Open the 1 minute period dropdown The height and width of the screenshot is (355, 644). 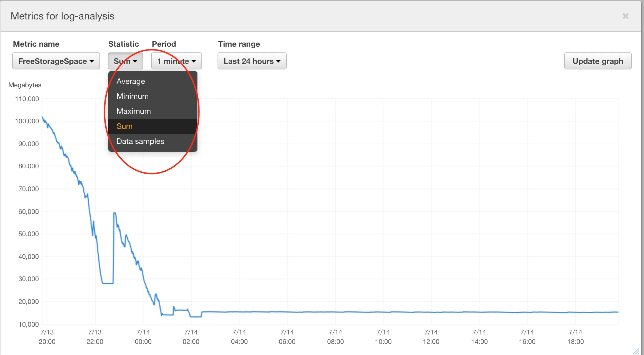[176, 61]
